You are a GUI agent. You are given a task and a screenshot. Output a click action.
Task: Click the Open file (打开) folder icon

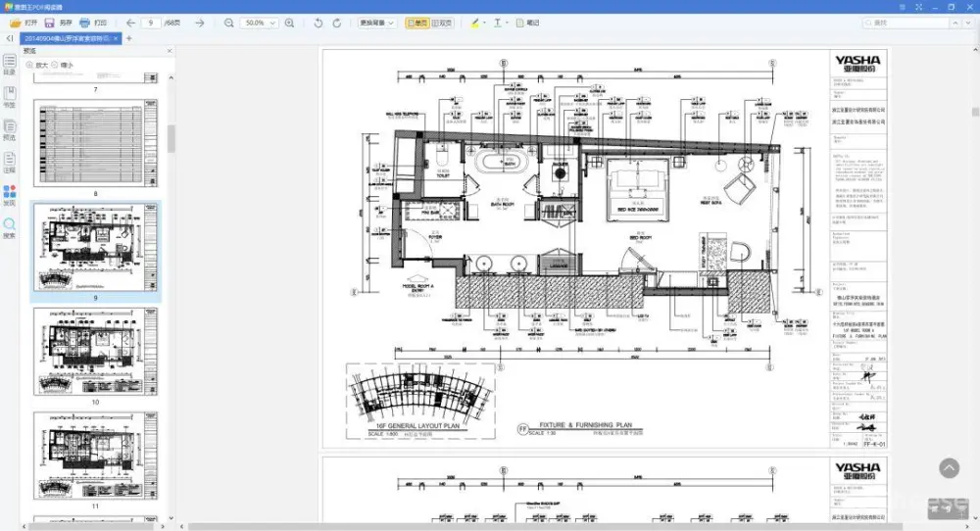tap(16, 23)
